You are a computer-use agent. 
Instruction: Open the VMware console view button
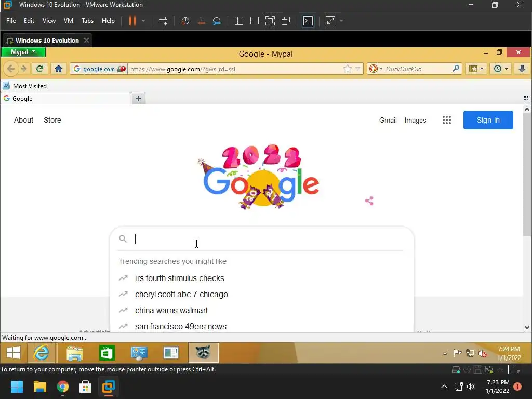pos(308,21)
